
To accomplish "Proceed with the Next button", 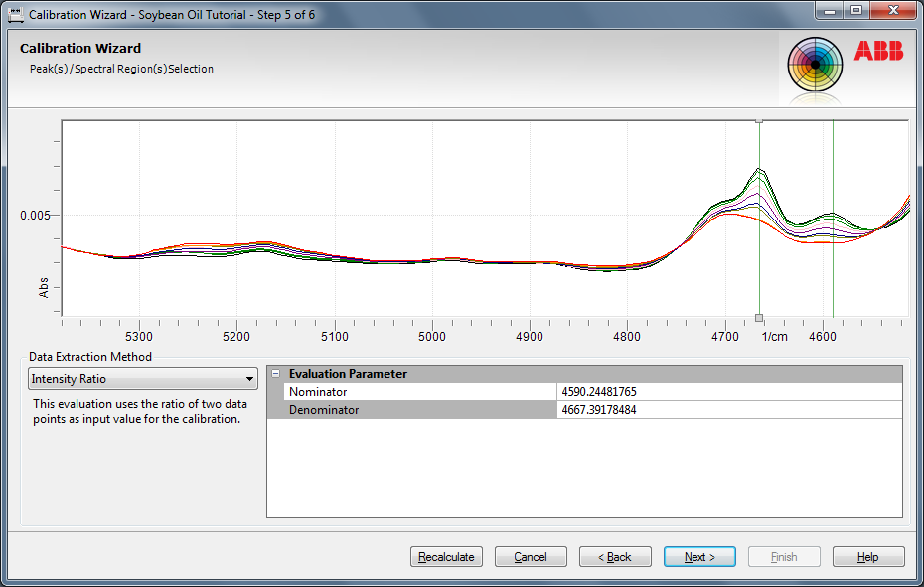I will tap(699, 557).
